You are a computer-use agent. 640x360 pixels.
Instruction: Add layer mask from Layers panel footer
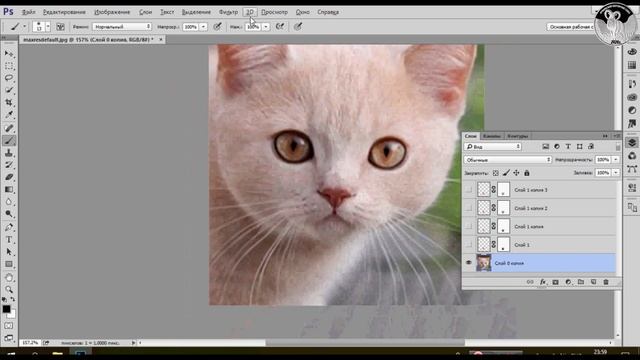[556, 282]
